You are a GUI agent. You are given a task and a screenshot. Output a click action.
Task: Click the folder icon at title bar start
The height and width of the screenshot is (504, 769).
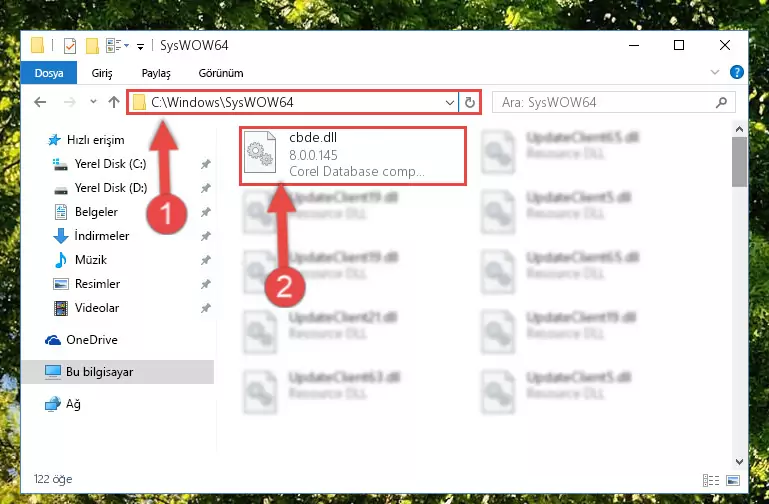37,45
